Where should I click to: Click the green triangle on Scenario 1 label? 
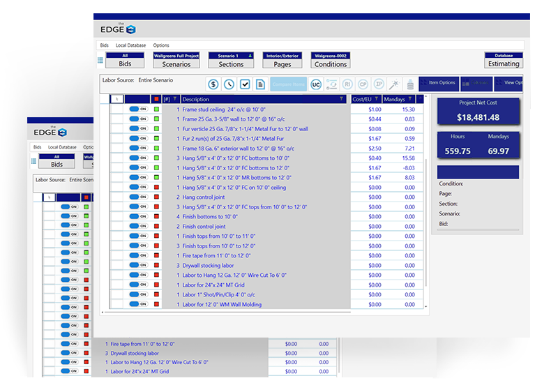(250, 56)
